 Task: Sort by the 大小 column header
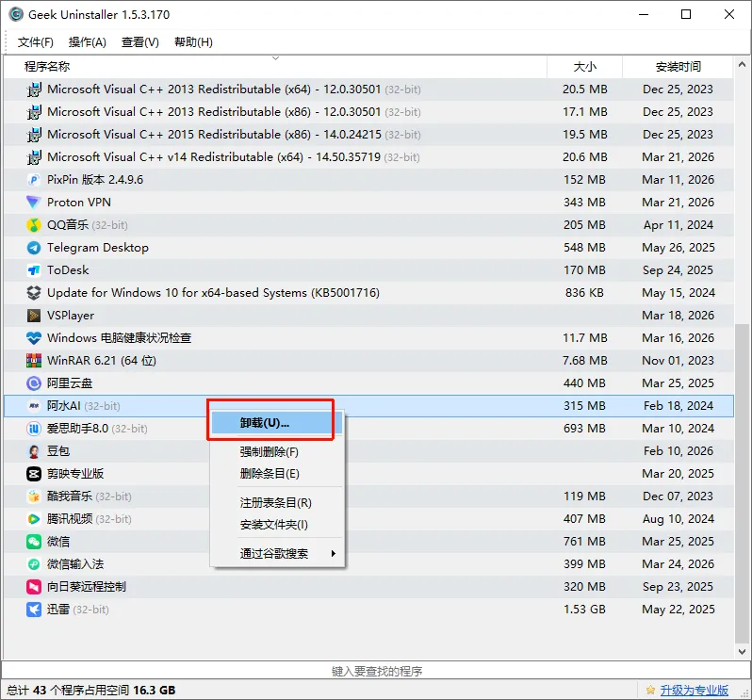(x=584, y=67)
